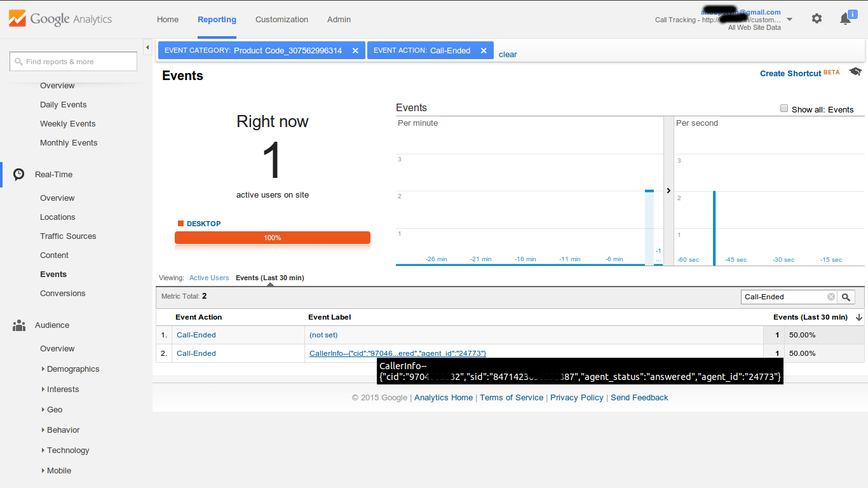868x488 pixels.
Task: Expand the per-minute chart arrow
Action: [x=668, y=191]
